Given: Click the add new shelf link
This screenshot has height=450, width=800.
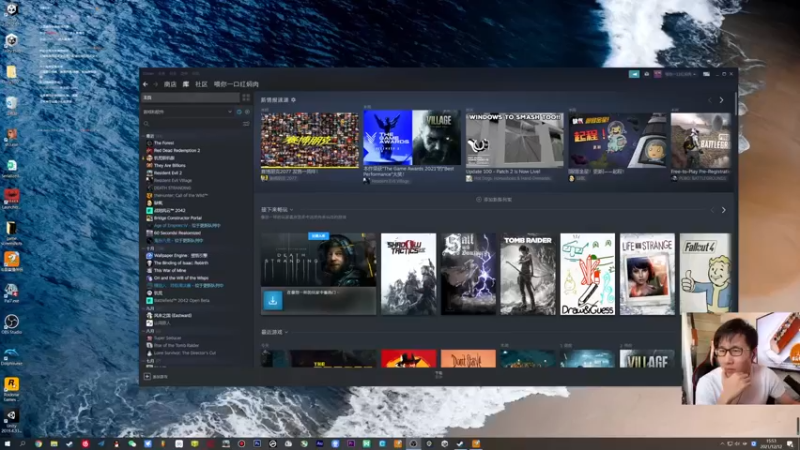Looking at the screenshot, I should pyautogui.click(x=494, y=199).
